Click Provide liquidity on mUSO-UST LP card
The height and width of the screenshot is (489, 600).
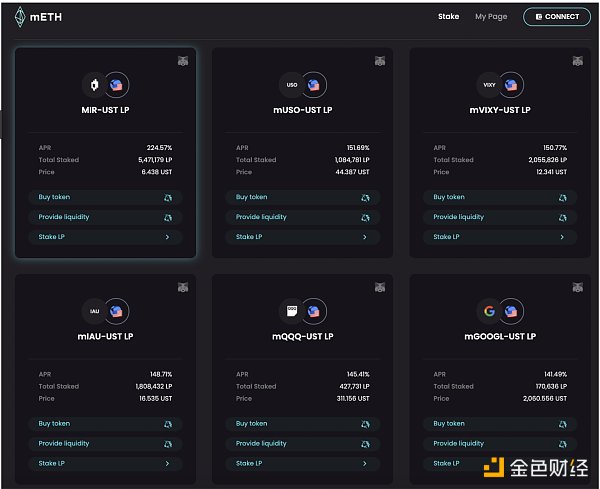(x=303, y=217)
